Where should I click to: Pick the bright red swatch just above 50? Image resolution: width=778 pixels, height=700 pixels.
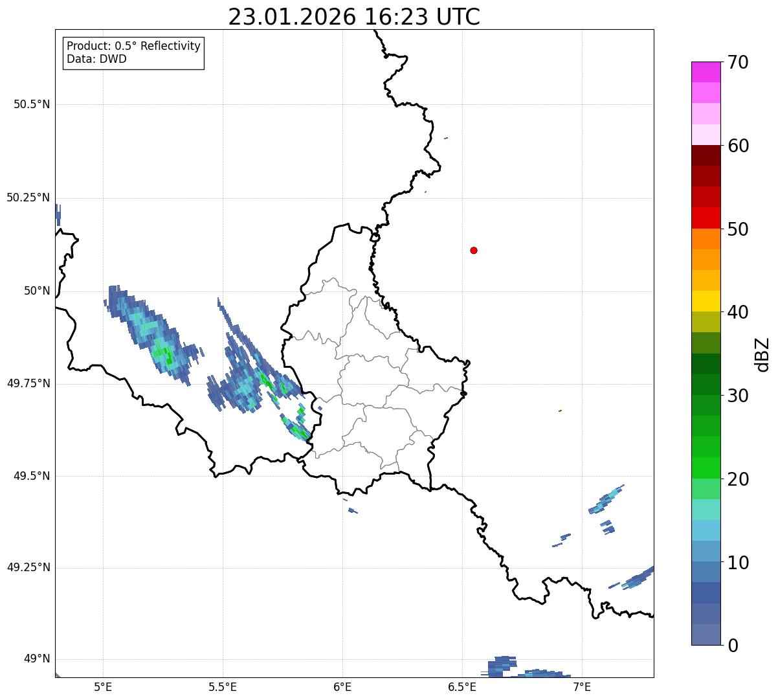tap(706, 218)
